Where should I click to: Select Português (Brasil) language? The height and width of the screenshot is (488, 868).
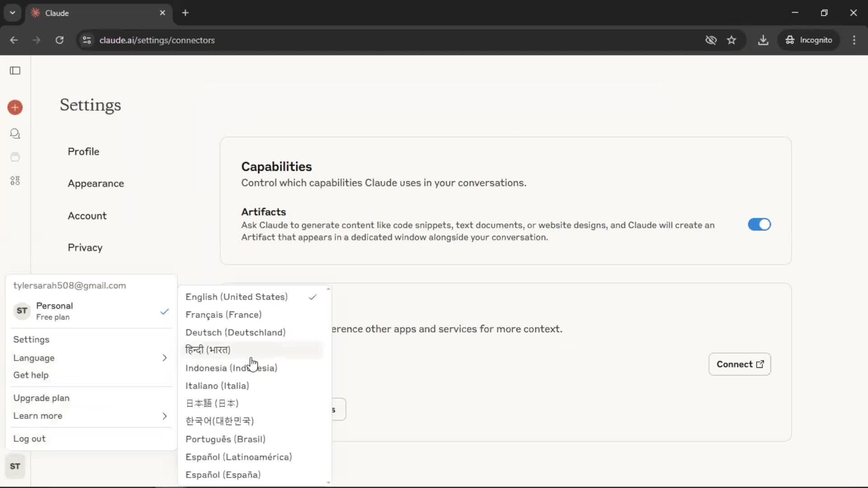click(252, 439)
